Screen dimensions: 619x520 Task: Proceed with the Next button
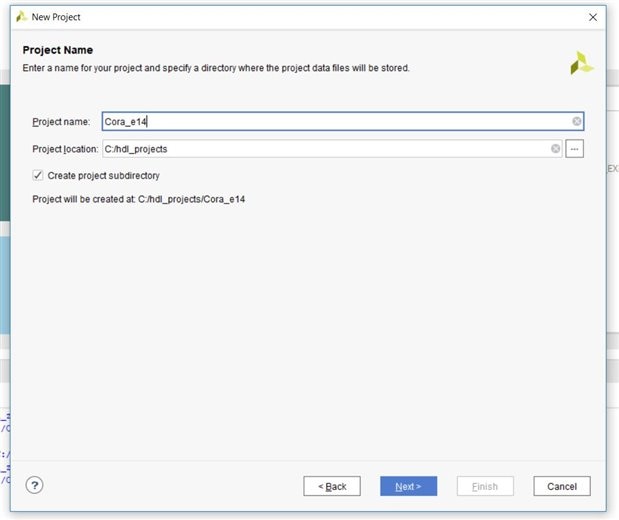pyautogui.click(x=408, y=486)
